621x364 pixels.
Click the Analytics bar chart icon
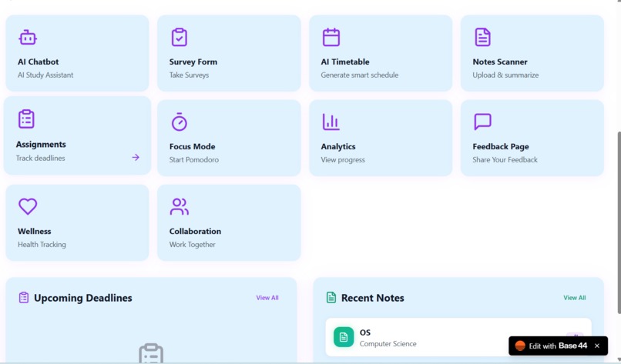click(331, 122)
